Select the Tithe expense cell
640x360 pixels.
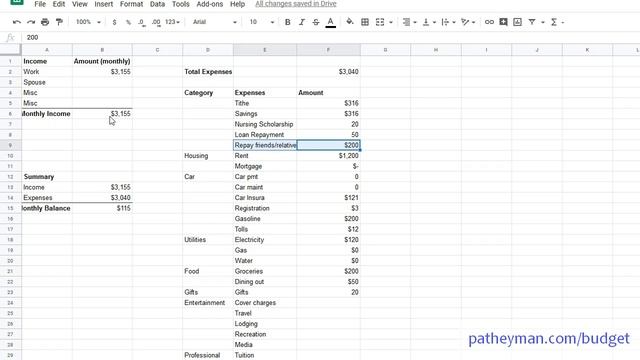[x=265, y=103]
